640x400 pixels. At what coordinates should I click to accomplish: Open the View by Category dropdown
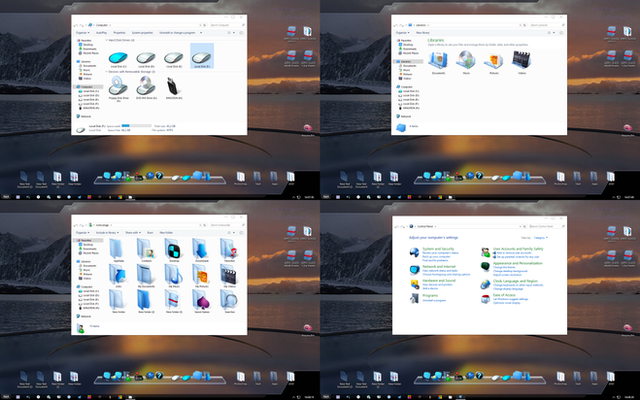click(541, 238)
